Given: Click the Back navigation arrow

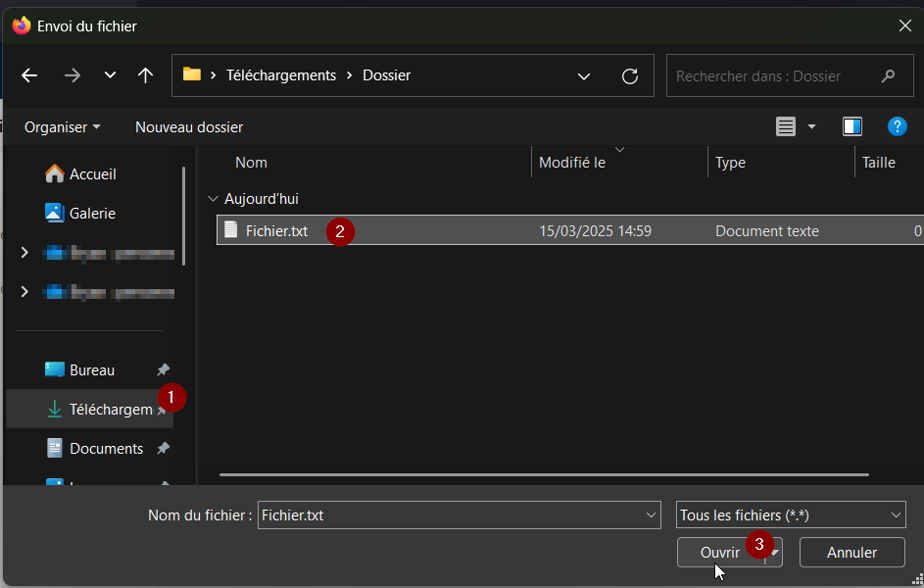Looking at the screenshot, I should click(x=29, y=75).
